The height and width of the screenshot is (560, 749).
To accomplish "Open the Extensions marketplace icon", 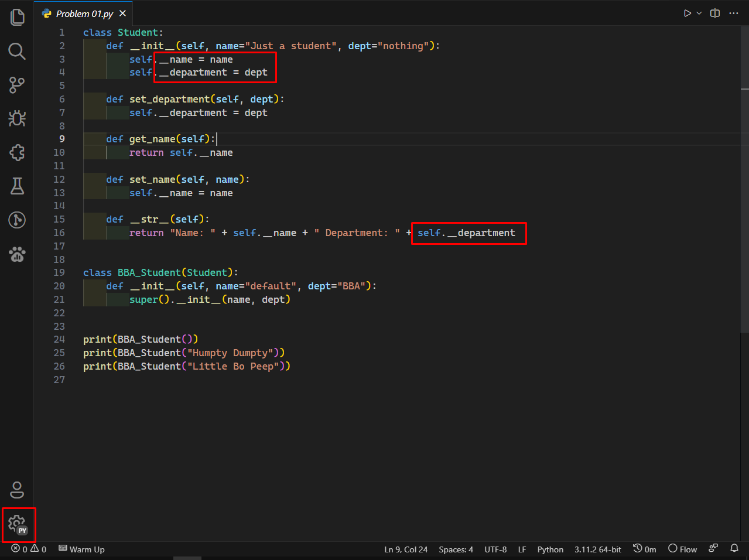I will pos(17,152).
